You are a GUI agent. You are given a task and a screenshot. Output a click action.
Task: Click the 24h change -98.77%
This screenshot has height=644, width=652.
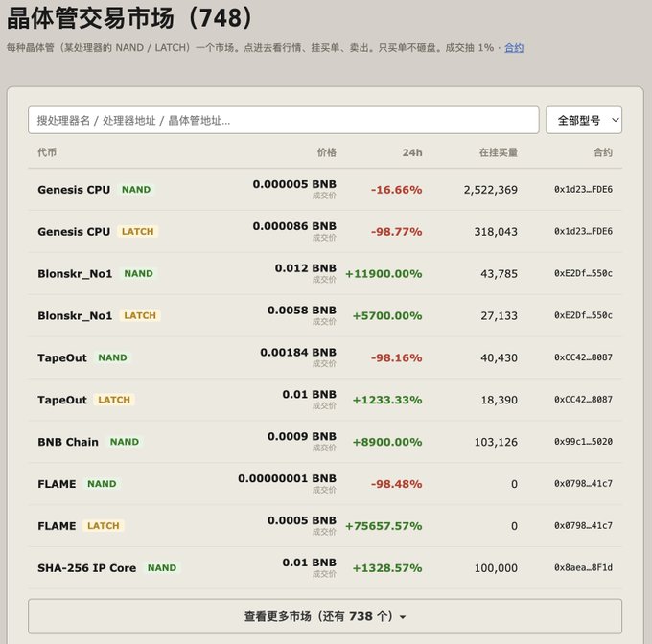396,232
